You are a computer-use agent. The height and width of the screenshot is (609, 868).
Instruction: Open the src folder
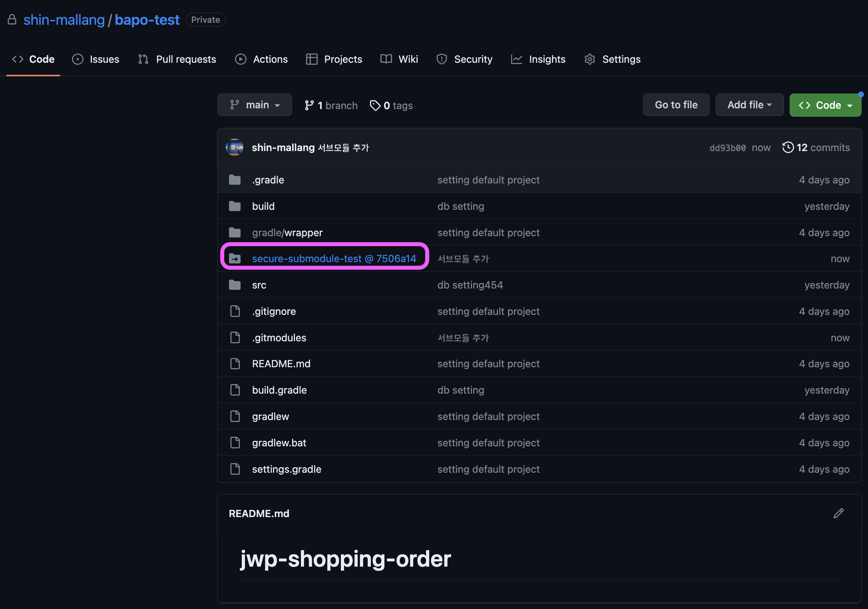point(259,285)
